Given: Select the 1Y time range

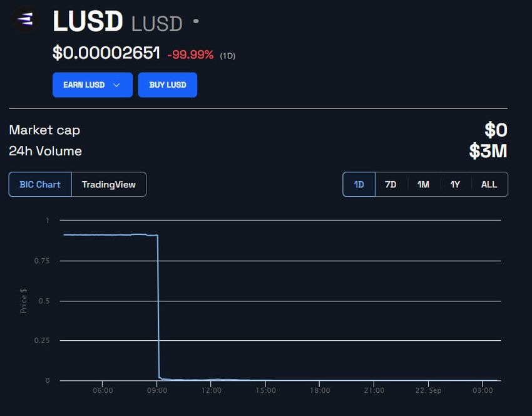Looking at the screenshot, I should 455,184.
